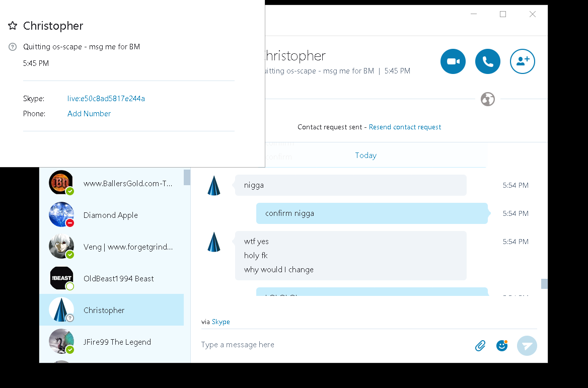This screenshot has width=588, height=388.
Task: Select Diamond Apple in contact list
Action: coord(112,215)
